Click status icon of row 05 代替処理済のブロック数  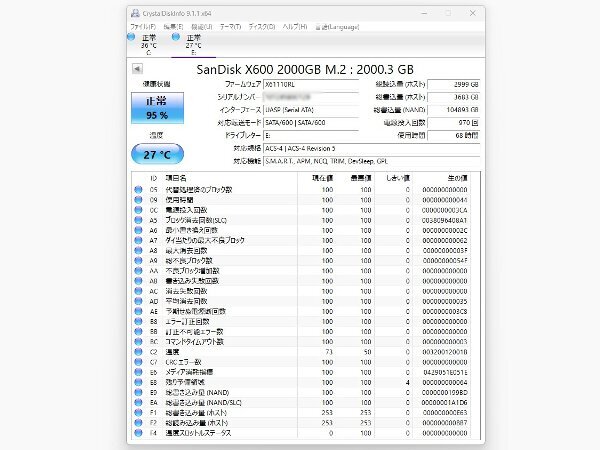[138, 189]
